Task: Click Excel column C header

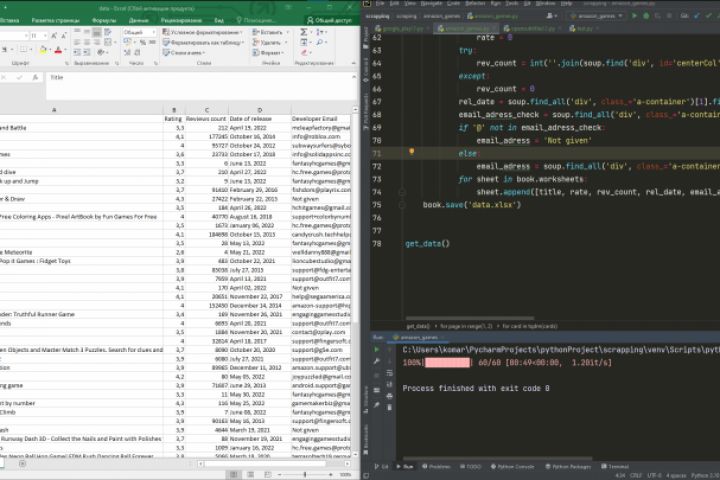Action: [207, 110]
